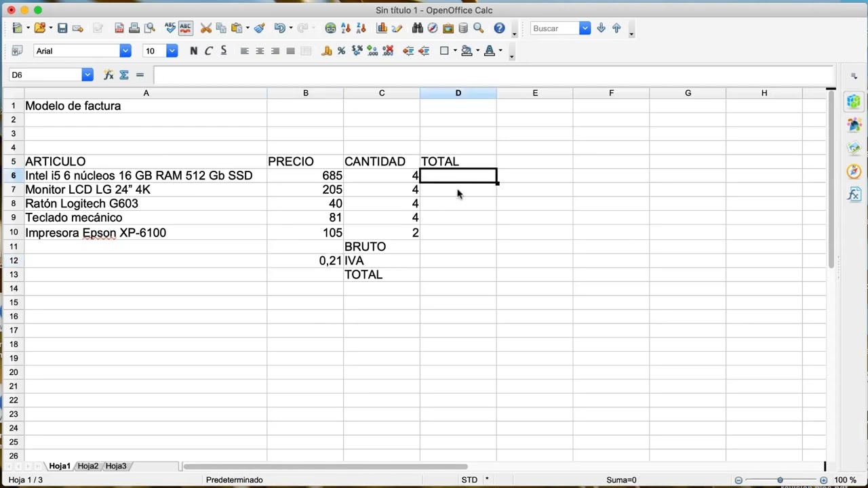
Task: Open OpenOffice Help question mark
Action: (x=499, y=28)
